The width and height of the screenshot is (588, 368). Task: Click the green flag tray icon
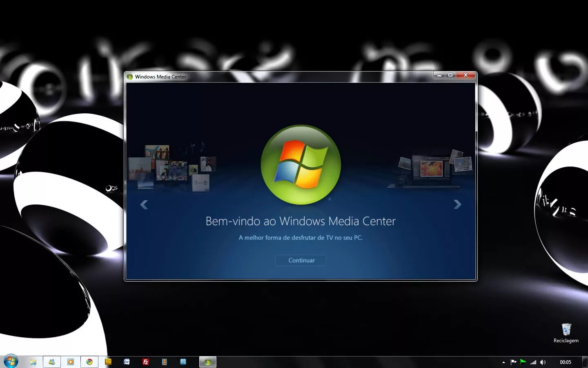point(523,362)
